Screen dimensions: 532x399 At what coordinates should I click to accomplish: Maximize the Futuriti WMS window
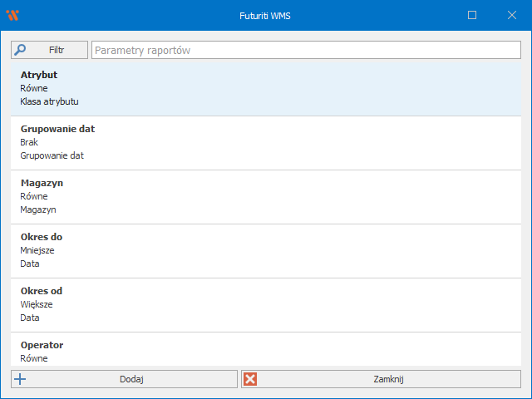472,15
